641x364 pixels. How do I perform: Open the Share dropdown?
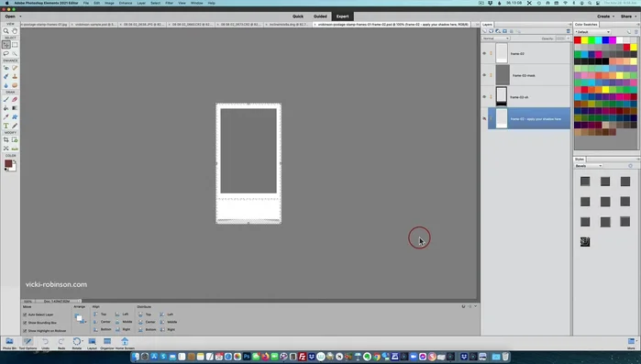pyautogui.click(x=629, y=17)
